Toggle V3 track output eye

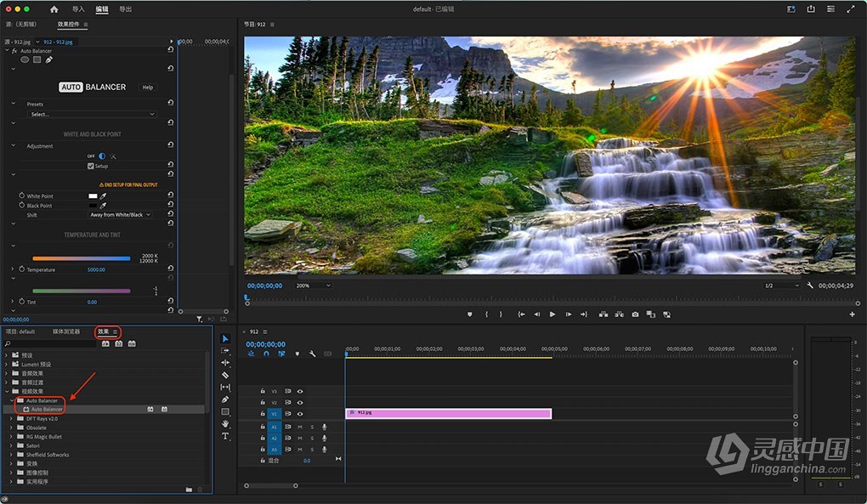point(300,391)
